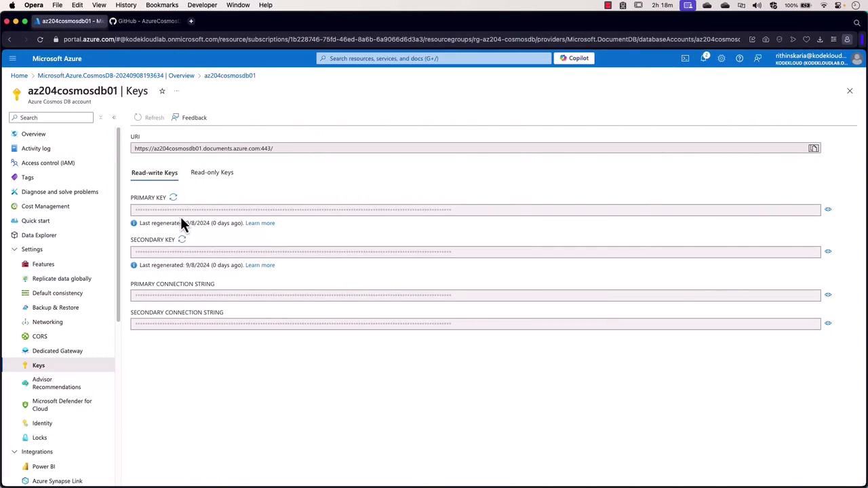Open the Microsoft.Azure.CosmosDB deployment Overview breadcrumb

pos(116,75)
